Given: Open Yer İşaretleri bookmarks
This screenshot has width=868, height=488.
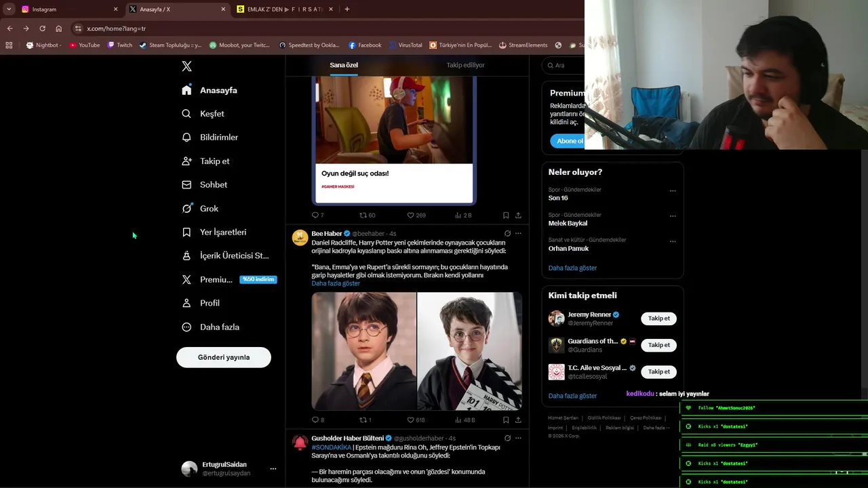Looking at the screenshot, I should click(x=214, y=232).
